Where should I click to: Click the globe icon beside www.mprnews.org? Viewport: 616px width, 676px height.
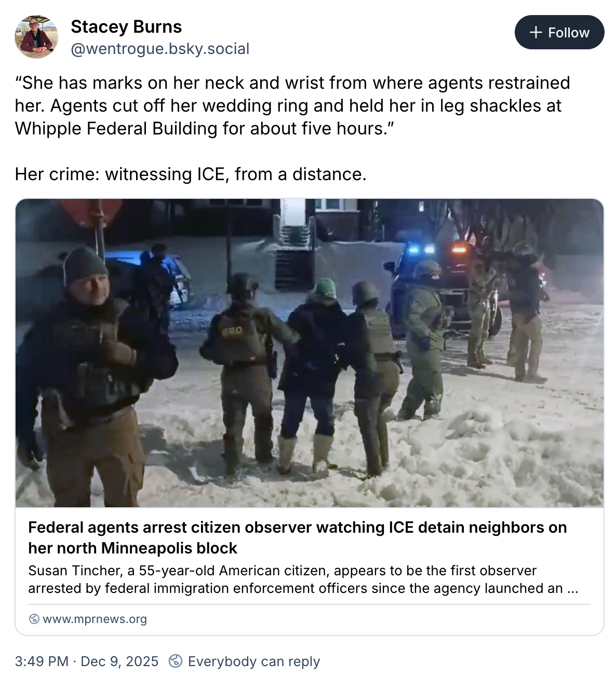pyautogui.click(x=34, y=619)
